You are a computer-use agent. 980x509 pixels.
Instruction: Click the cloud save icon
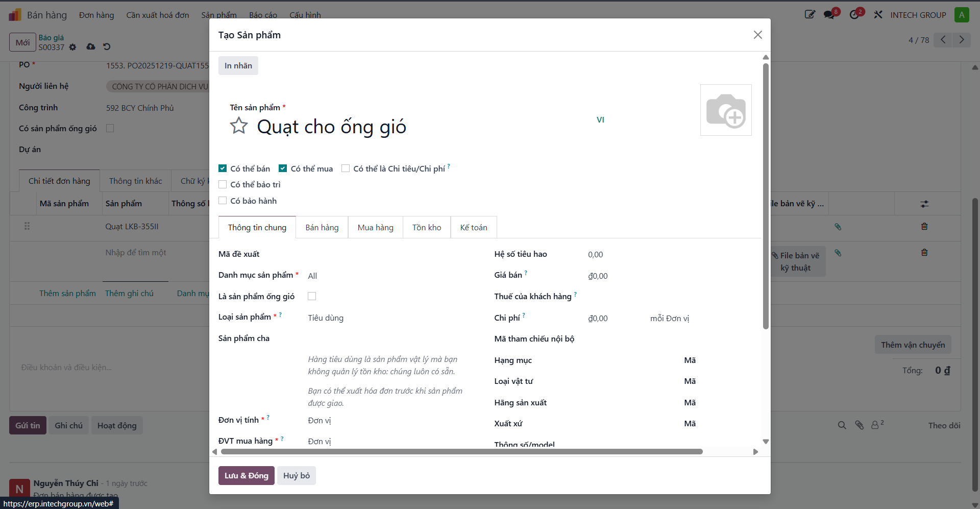point(91,46)
